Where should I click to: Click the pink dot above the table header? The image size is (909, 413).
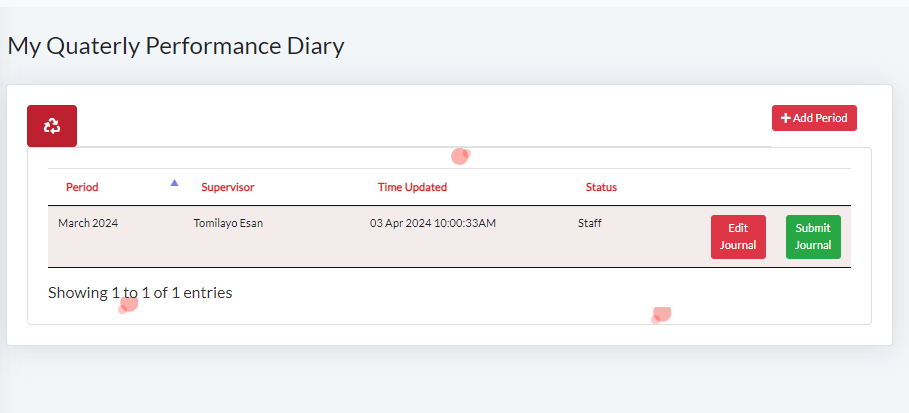(460, 155)
